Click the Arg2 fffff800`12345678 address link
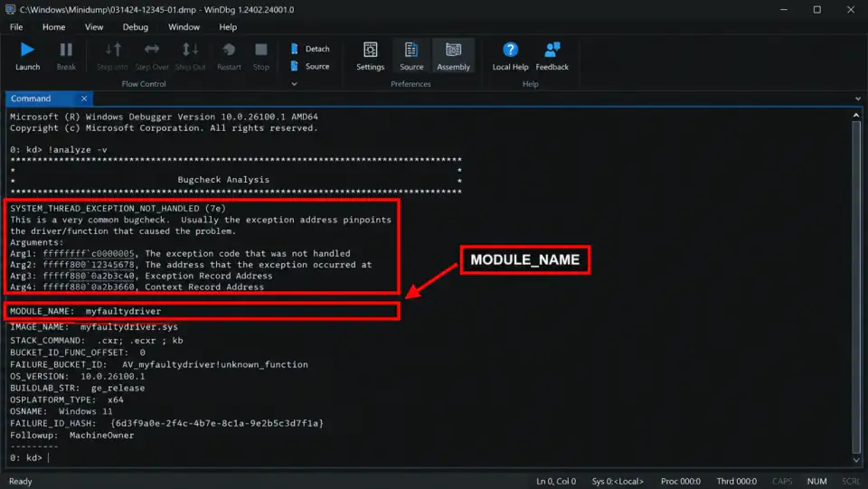This screenshot has height=489, width=868. click(89, 265)
